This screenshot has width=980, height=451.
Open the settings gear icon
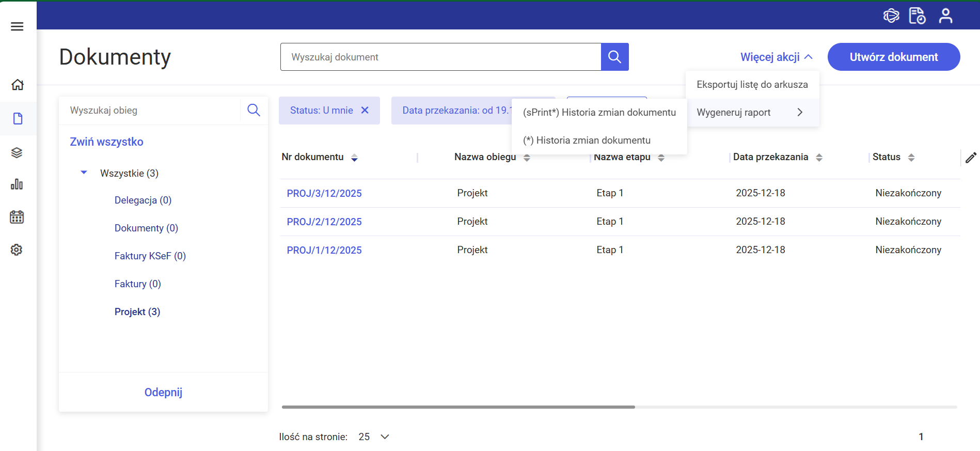(x=17, y=250)
